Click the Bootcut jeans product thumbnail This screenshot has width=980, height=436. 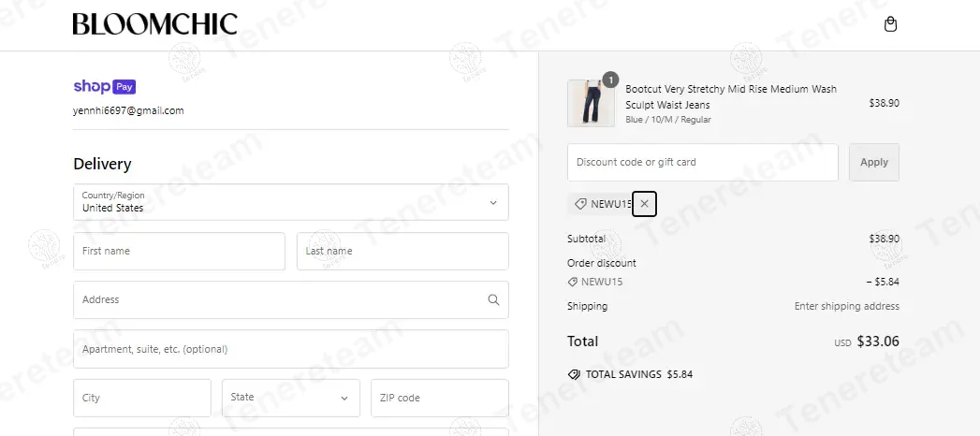[591, 103]
